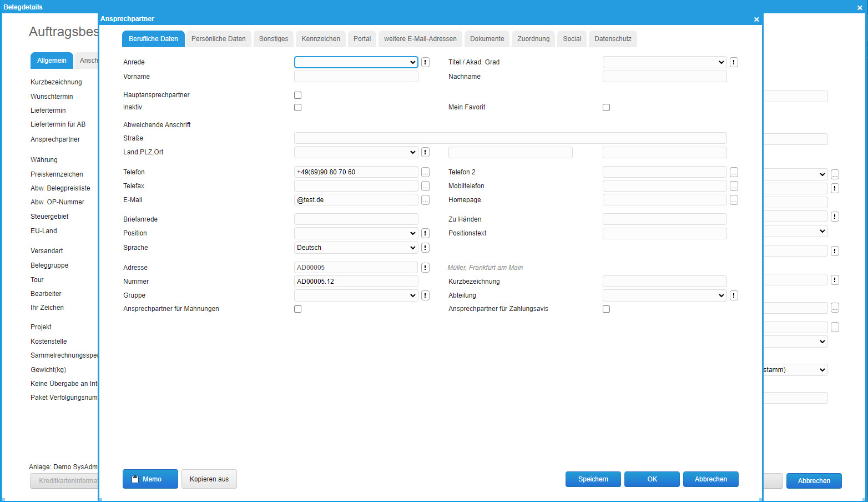Open the ellipsis button next to Mobiltelefon
868x502 pixels.
click(734, 187)
